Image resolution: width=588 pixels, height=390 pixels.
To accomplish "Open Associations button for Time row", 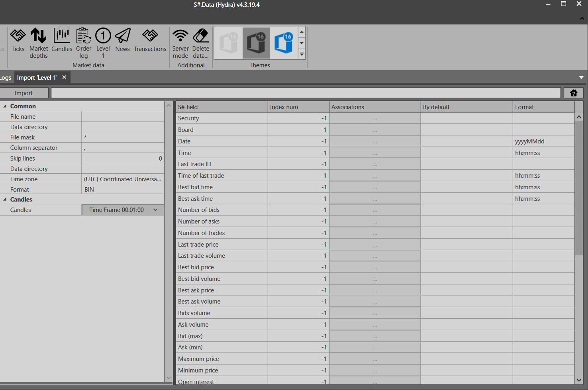I will tap(375, 153).
